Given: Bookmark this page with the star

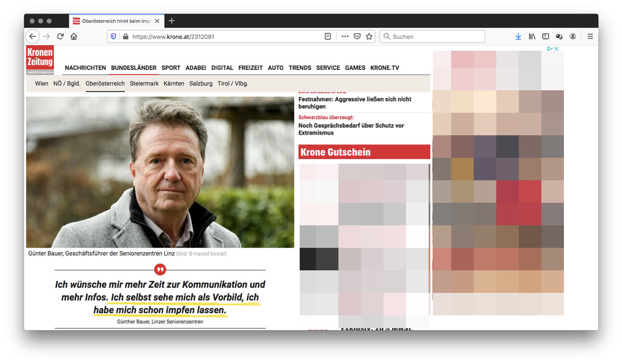Looking at the screenshot, I should tap(369, 37).
